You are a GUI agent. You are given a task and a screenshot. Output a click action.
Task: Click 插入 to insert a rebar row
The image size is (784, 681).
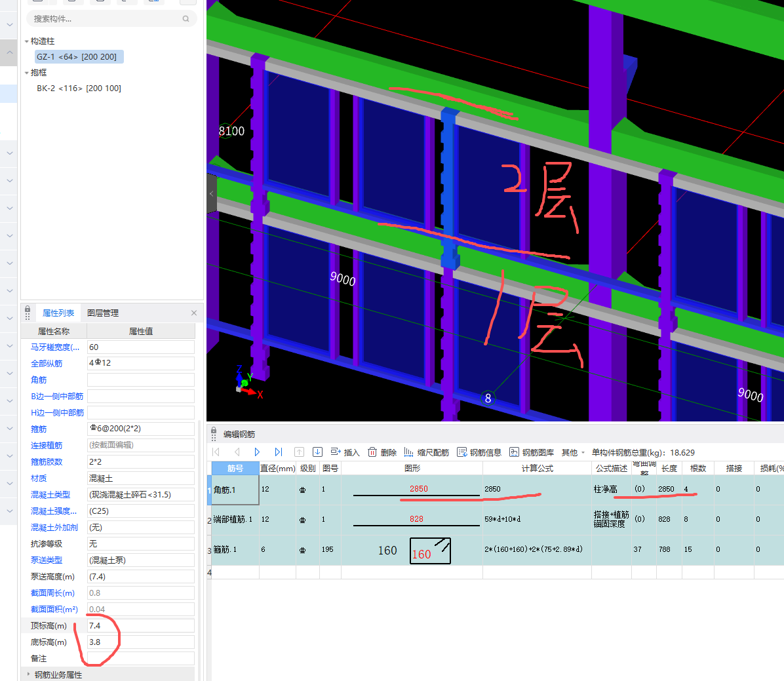pyautogui.click(x=345, y=452)
